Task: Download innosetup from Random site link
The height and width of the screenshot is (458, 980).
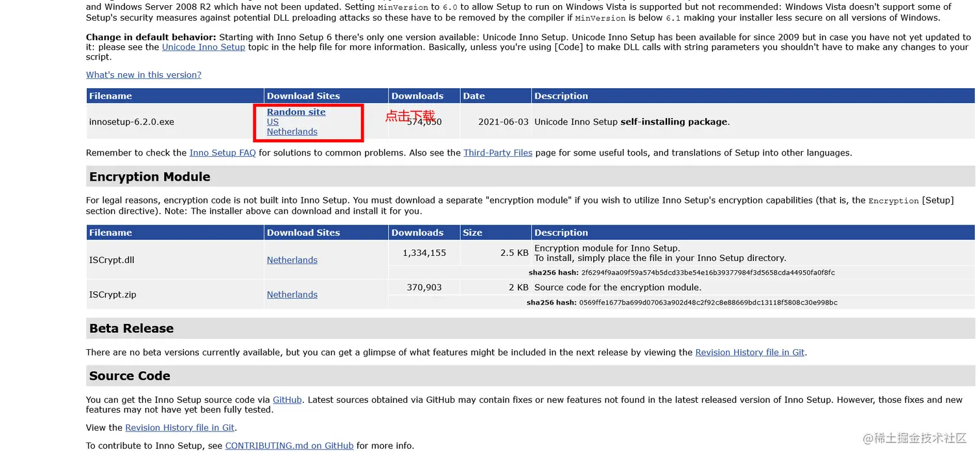Action: click(x=296, y=112)
